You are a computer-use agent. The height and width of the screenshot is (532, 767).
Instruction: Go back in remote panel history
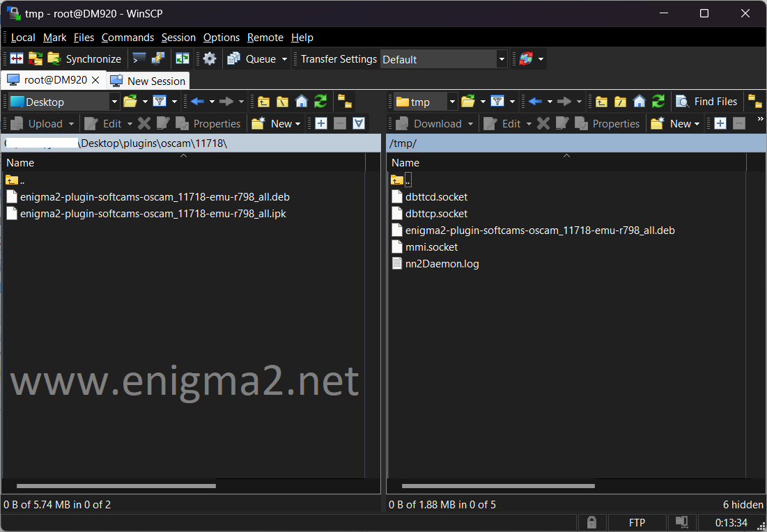point(535,102)
